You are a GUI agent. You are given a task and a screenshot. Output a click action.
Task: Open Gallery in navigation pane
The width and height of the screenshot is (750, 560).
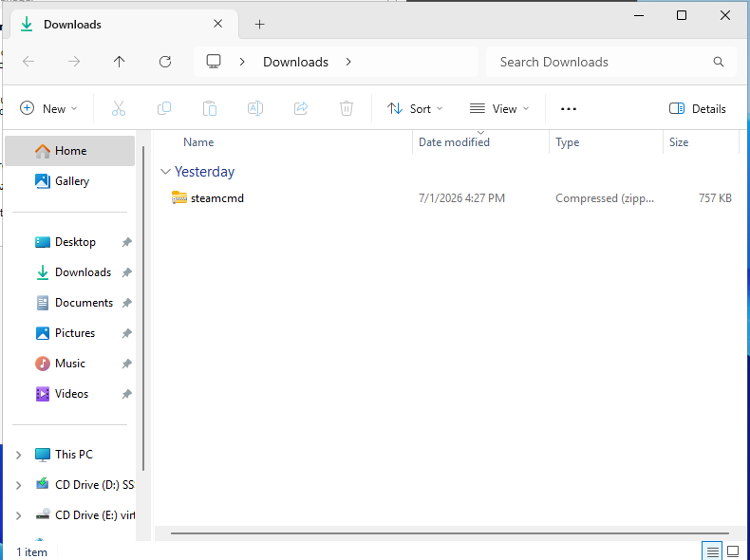[70, 181]
